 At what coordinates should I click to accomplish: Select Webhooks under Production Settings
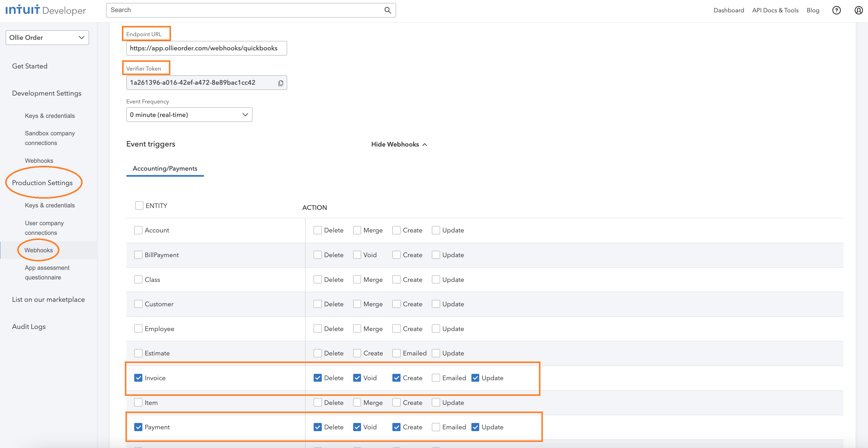(39, 250)
